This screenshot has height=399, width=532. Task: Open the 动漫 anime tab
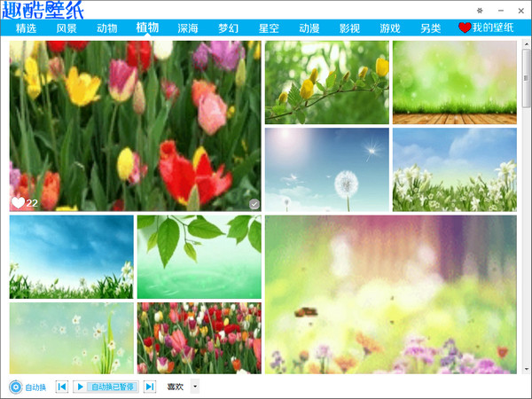(x=309, y=28)
